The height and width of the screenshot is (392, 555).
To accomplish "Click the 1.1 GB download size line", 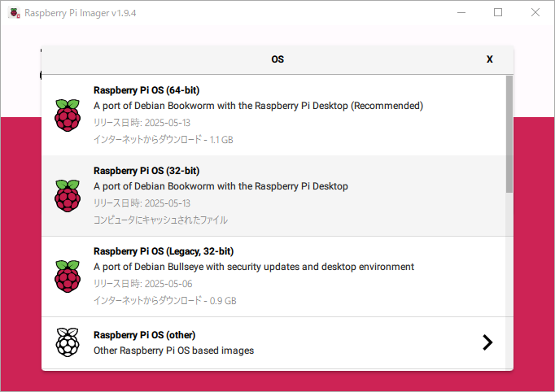I will click(164, 139).
